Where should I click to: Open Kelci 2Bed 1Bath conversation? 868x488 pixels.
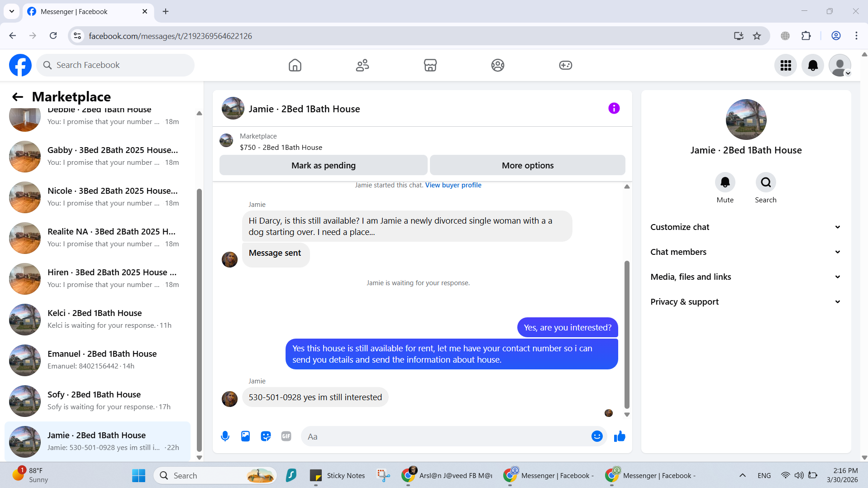click(97, 319)
